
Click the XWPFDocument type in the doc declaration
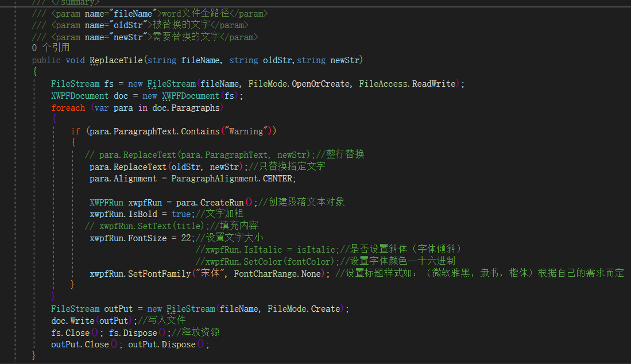[80, 96]
